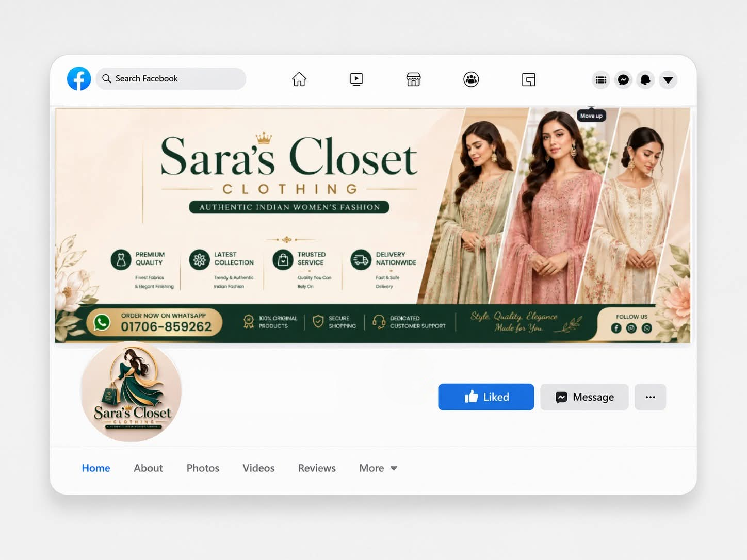Open the Sara's Closet cover photo
Image resolution: width=747 pixels, height=560 pixels.
click(x=372, y=225)
